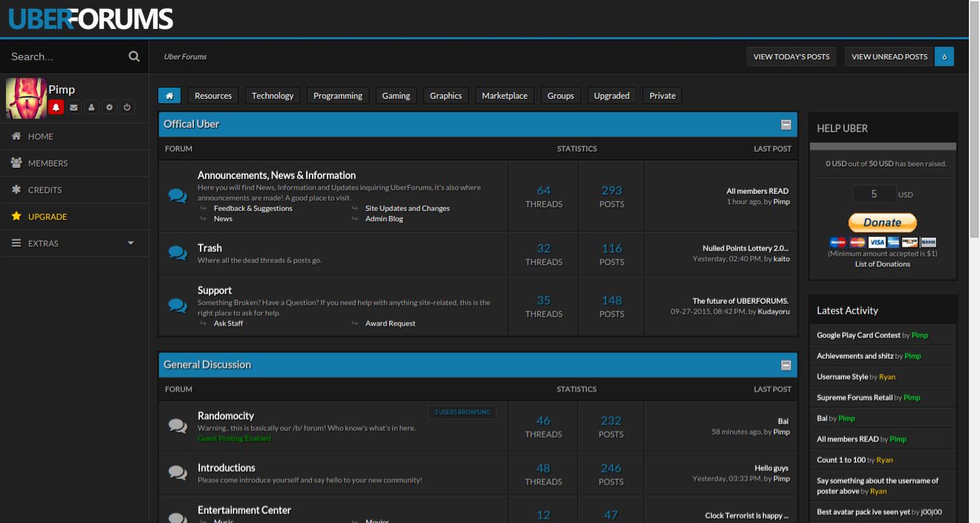The height and width of the screenshot is (523, 980).
Task: Click the UberForums logo
Action: (91, 19)
